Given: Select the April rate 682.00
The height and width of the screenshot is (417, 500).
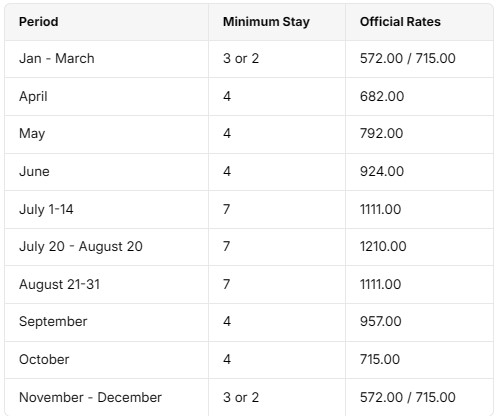Looking at the screenshot, I should (382, 97).
